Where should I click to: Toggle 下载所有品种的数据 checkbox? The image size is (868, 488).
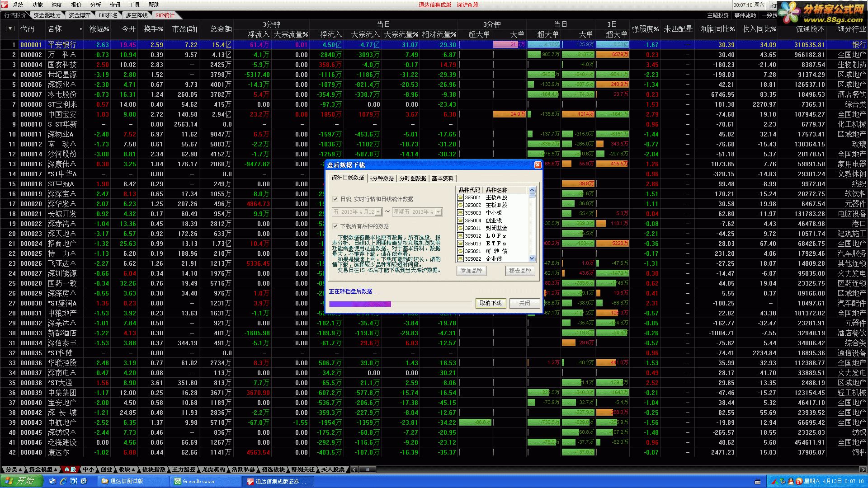click(335, 226)
